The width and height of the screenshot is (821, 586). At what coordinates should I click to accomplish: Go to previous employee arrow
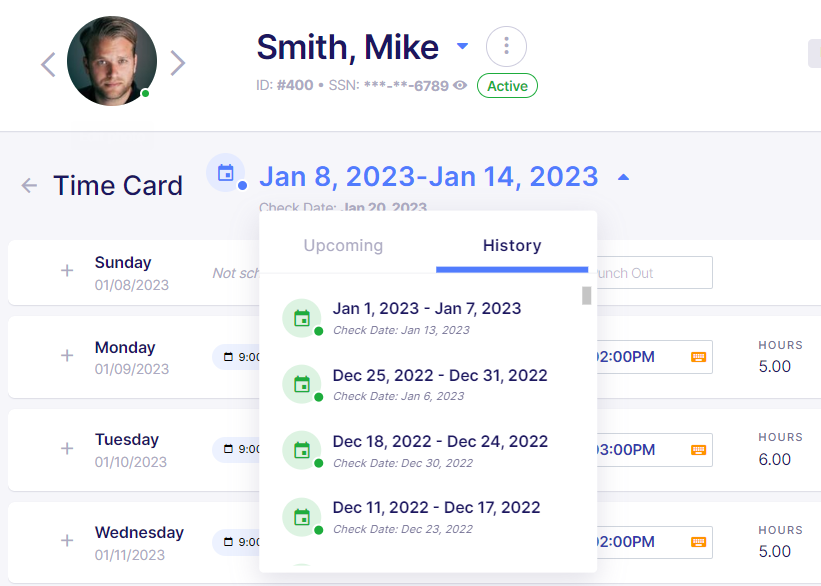[48, 64]
